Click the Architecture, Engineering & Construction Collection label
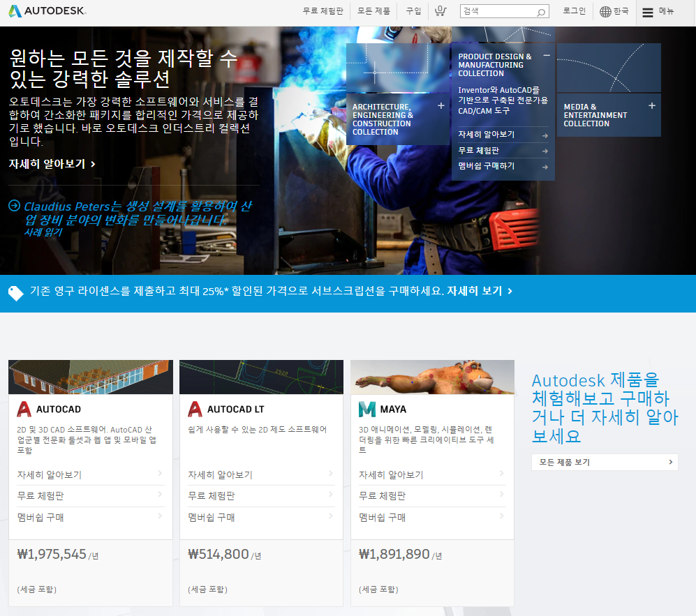 pos(383,119)
